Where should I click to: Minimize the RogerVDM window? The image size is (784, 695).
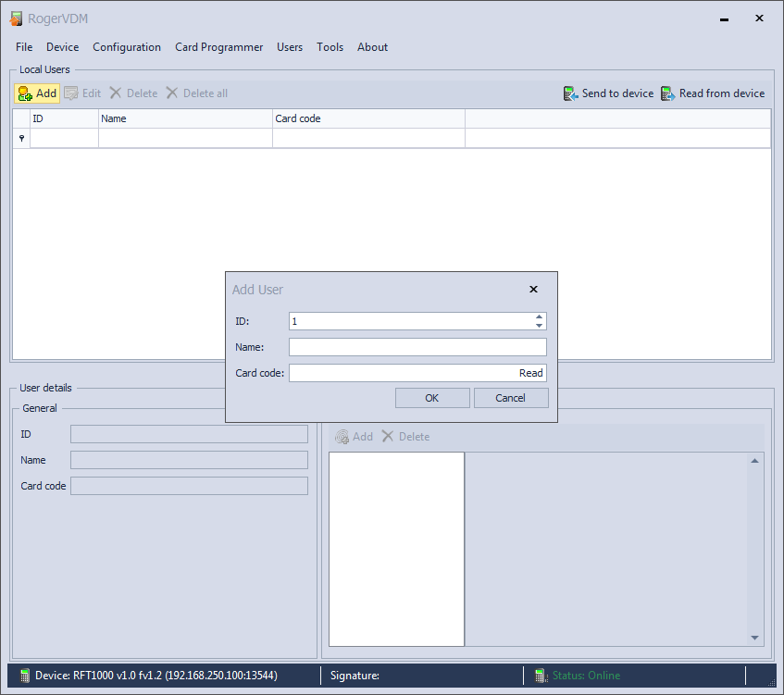tap(724, 19)
